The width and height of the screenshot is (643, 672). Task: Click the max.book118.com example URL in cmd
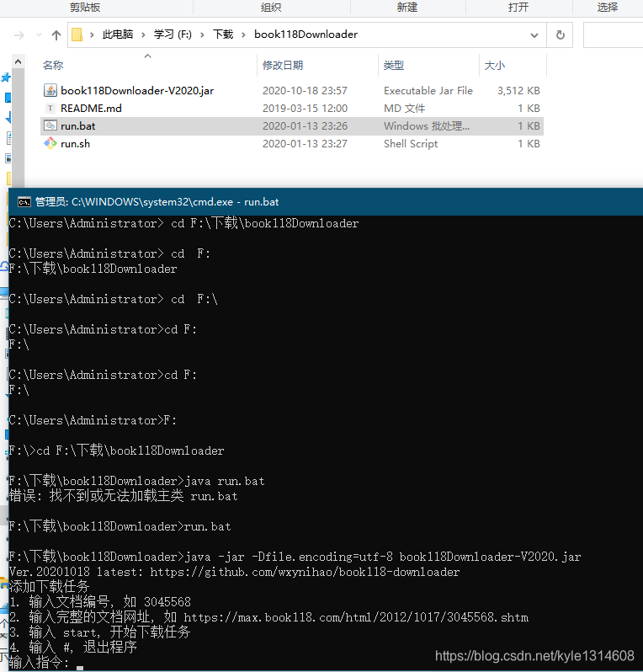pos(355,617)
